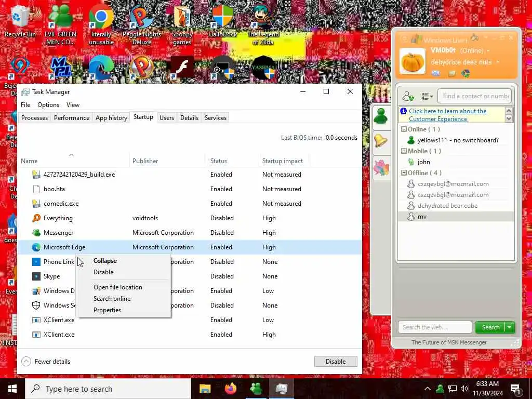Image resolution: width=532 pixels, height=399 pixels.
Task: Click the Add a contact icon
Action: 408,96
